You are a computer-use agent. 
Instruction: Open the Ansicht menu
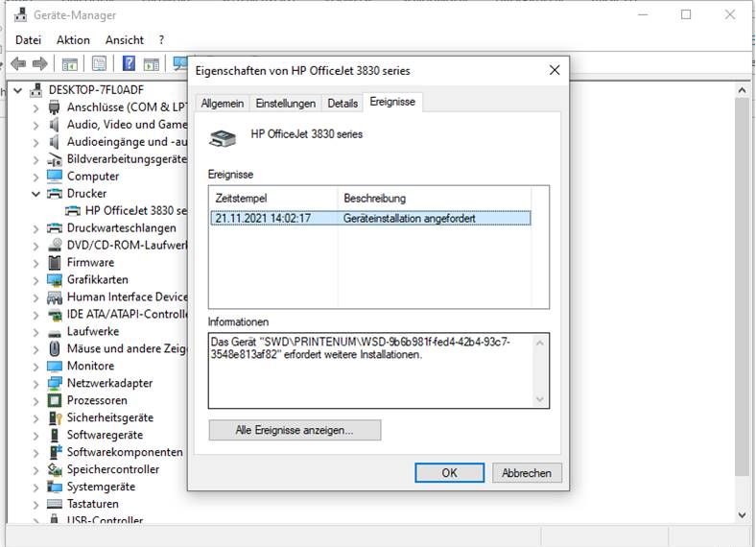point(125,40)
